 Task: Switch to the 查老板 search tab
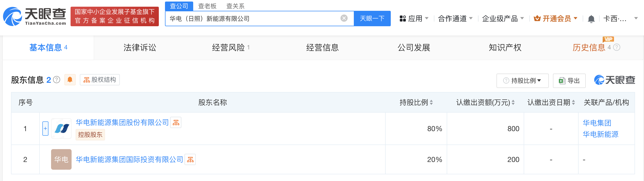click(x=207, y=6)
